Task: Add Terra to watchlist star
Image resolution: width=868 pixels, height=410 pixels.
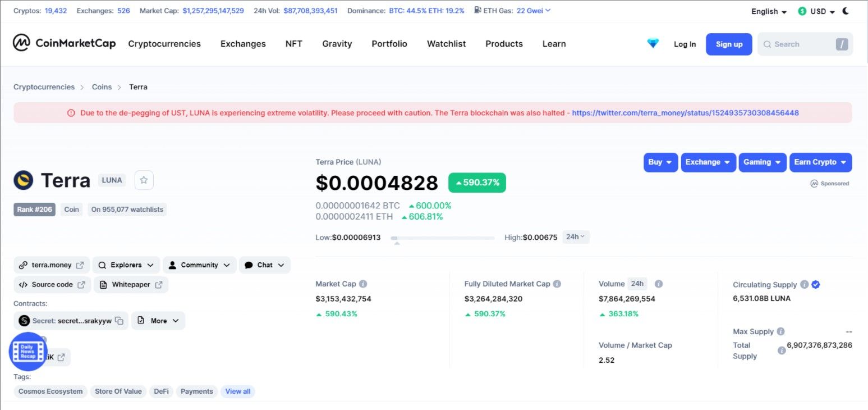Action: point(144,180)
